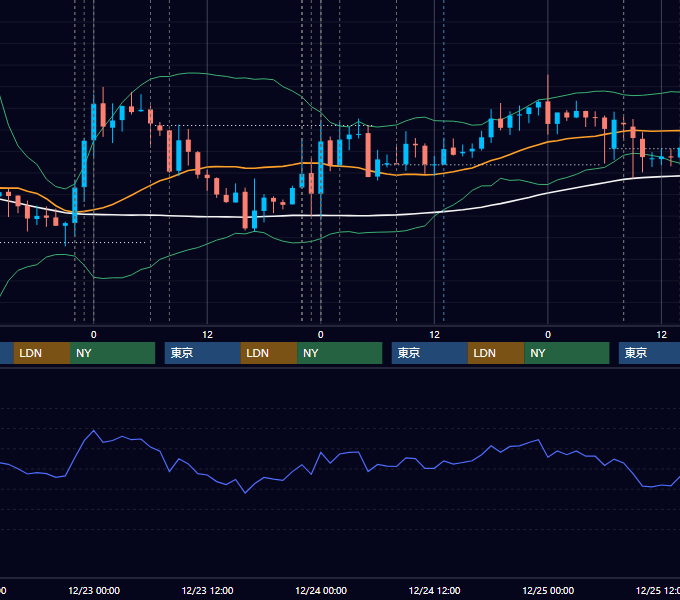
Task: Click the 12/24 00:00 date label
Action: click(321, 590)
